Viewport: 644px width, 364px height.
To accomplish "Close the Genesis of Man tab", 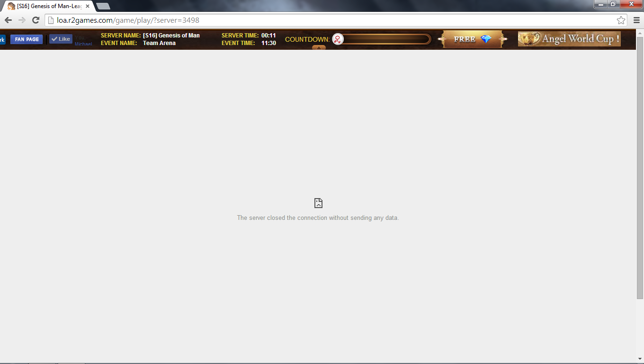I will pyautogui.click(x=88, y=6).
